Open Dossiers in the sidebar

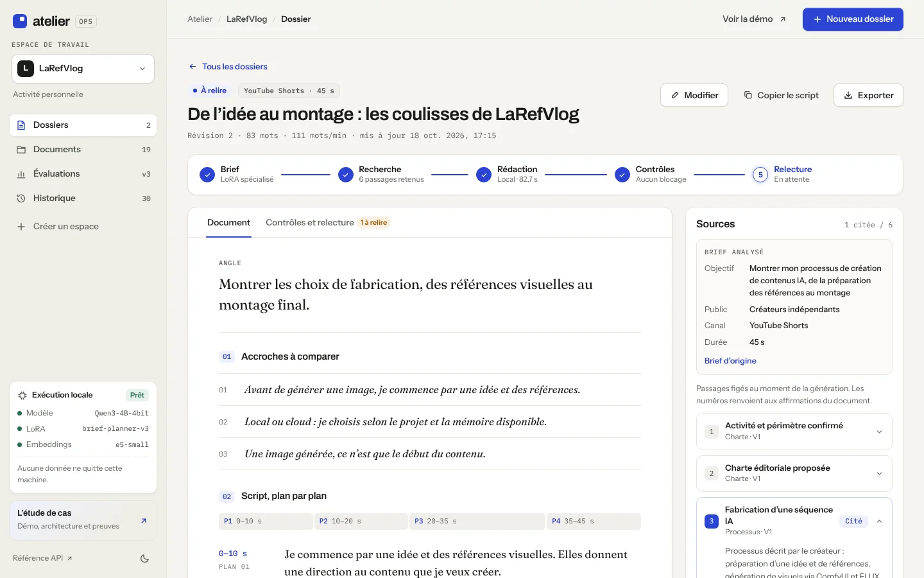coord(83,125)
